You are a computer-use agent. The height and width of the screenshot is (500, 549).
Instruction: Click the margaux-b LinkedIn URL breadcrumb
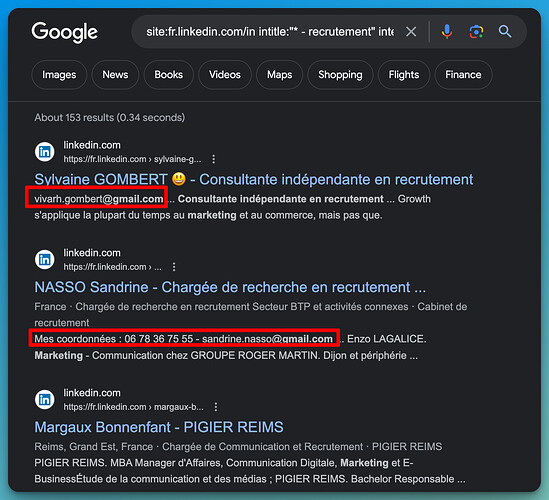coord(133,407)
